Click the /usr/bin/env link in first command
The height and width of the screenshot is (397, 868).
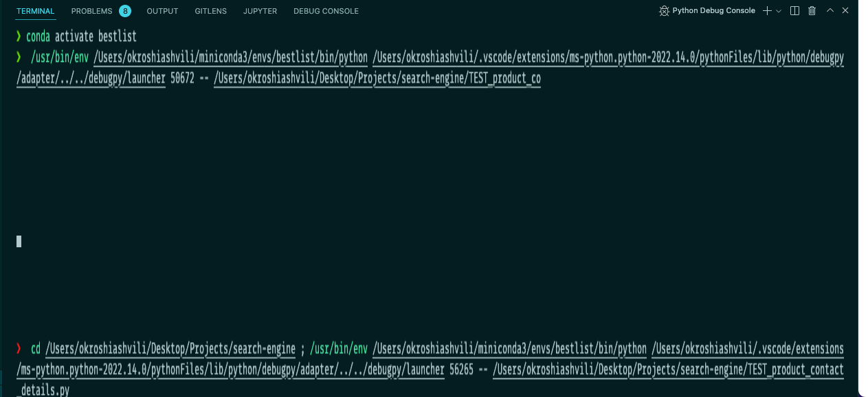(57, 58)
